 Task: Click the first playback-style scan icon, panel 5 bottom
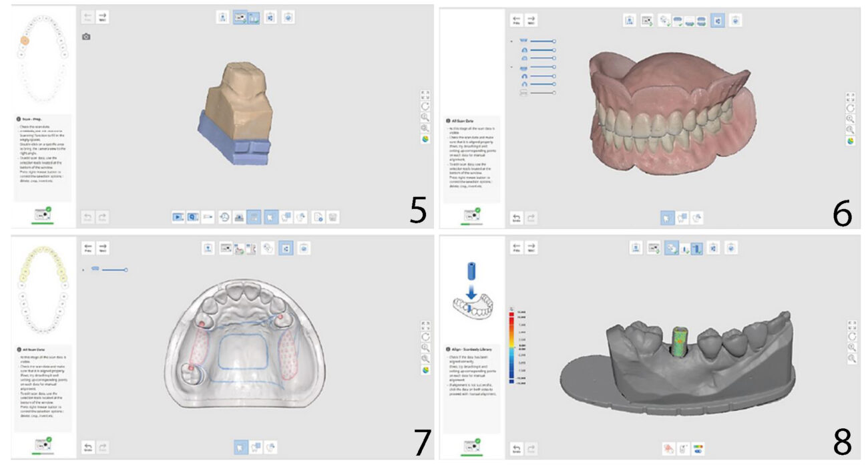tap(178, 216)
